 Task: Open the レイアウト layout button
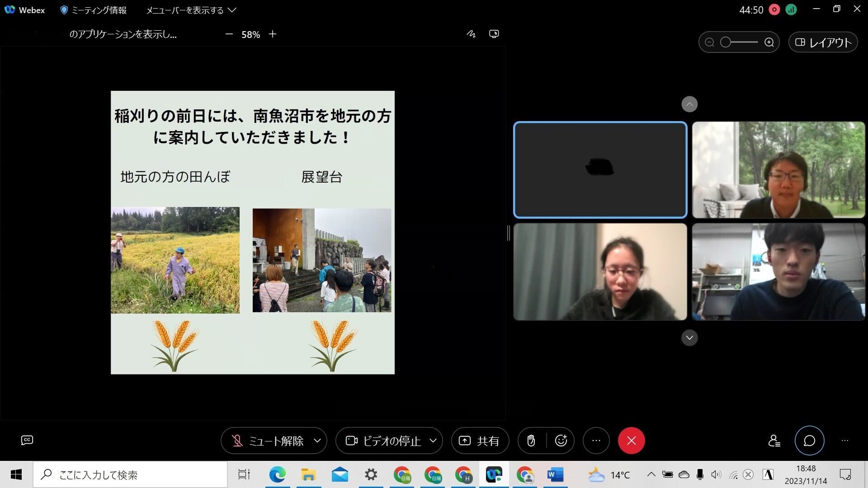823,42
